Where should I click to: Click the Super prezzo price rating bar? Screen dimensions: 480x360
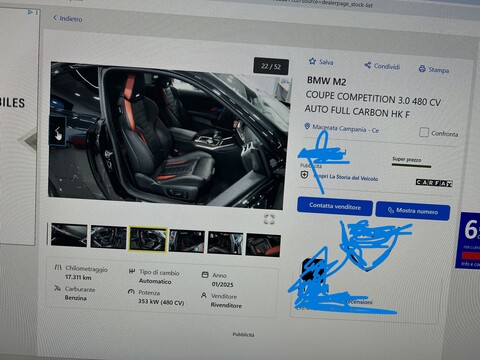(x=411, y=165)
